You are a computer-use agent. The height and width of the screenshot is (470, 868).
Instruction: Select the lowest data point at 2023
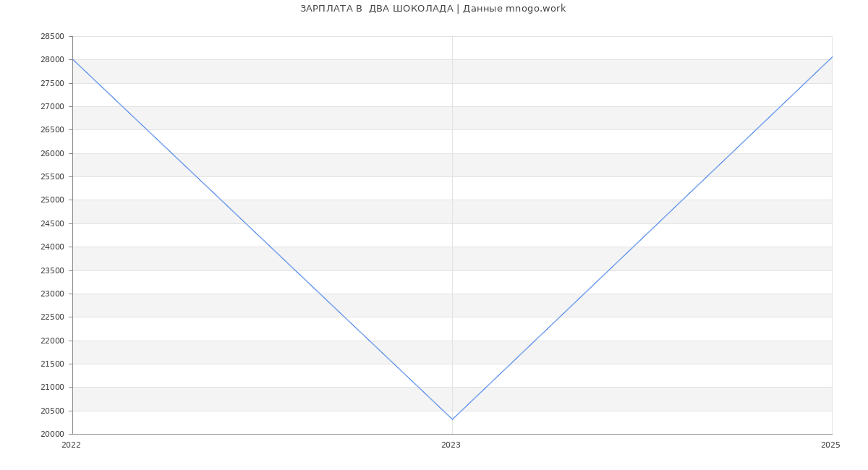pos(452,419)
